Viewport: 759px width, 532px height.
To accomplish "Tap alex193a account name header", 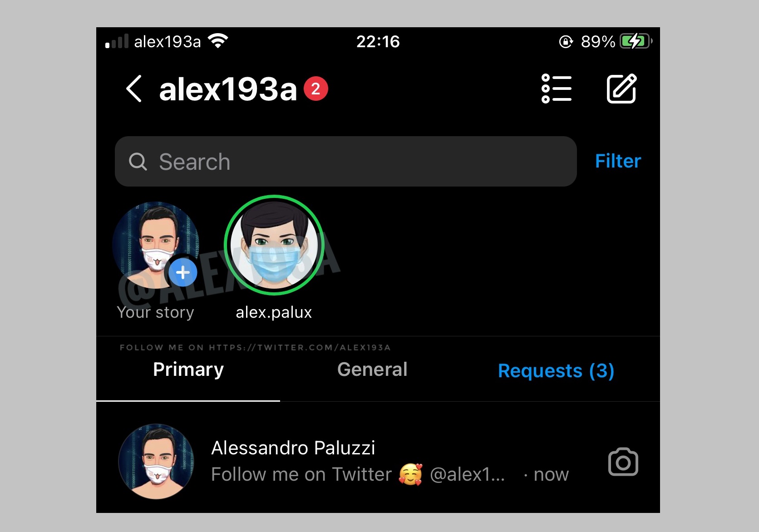I will [x=228, y=89].
